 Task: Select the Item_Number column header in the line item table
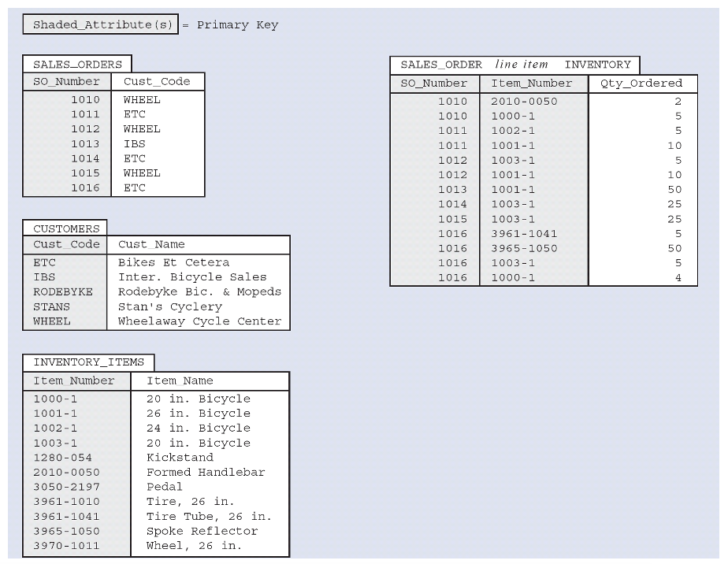point(534,83)
